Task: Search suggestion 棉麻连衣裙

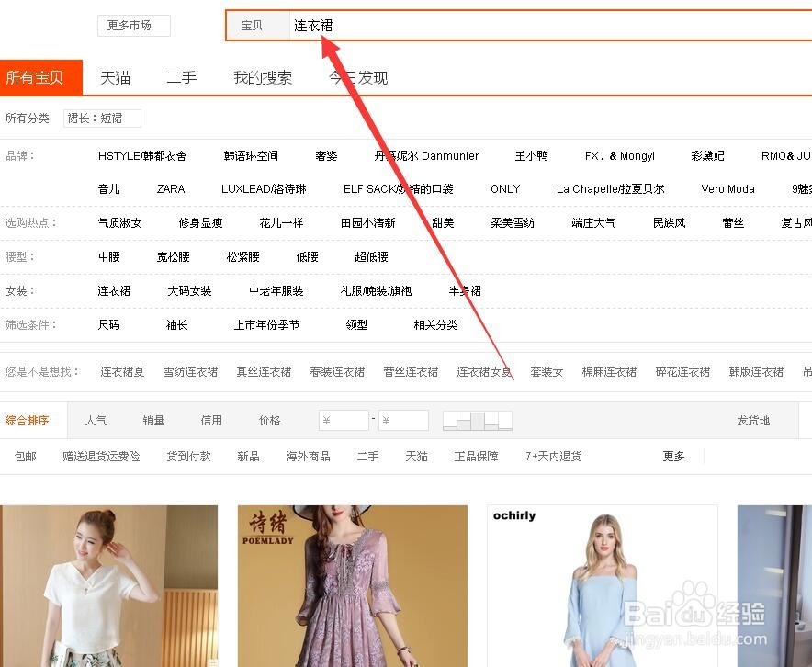Action: [x=609, y=372]
